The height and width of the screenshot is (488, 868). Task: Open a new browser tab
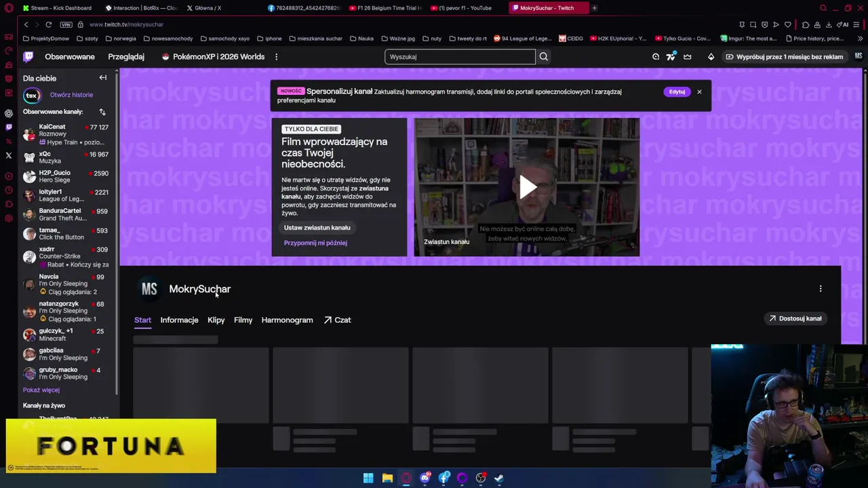pos(594,8)
